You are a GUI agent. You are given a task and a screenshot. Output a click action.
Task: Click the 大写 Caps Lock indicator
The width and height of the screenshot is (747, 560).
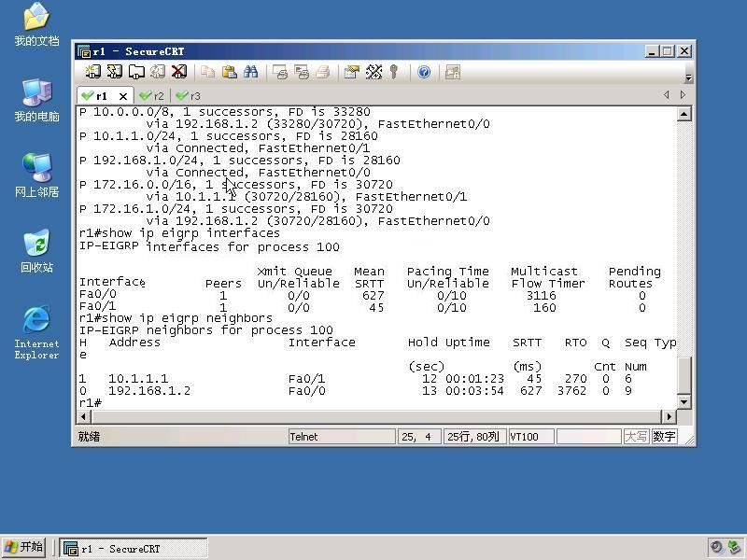pyautogui.click(x=636, y=437)
